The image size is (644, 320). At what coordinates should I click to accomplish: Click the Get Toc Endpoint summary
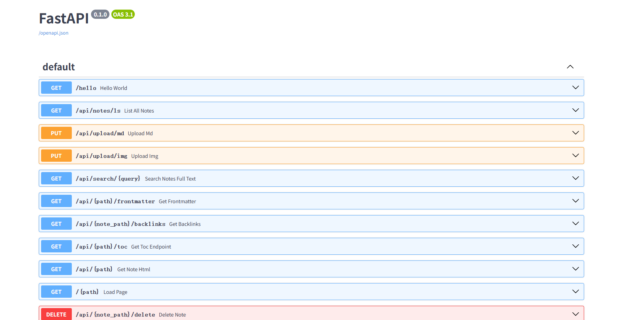(x=151, y=247)
